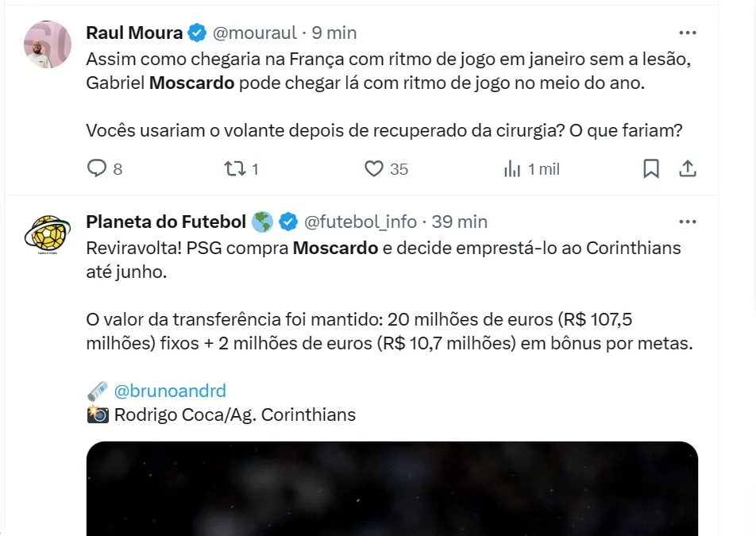Image resolution: width=756 pixels, height=536 pixels.
Task: Click the @brunoandrd mention link
Action: (x=170, y=391)
